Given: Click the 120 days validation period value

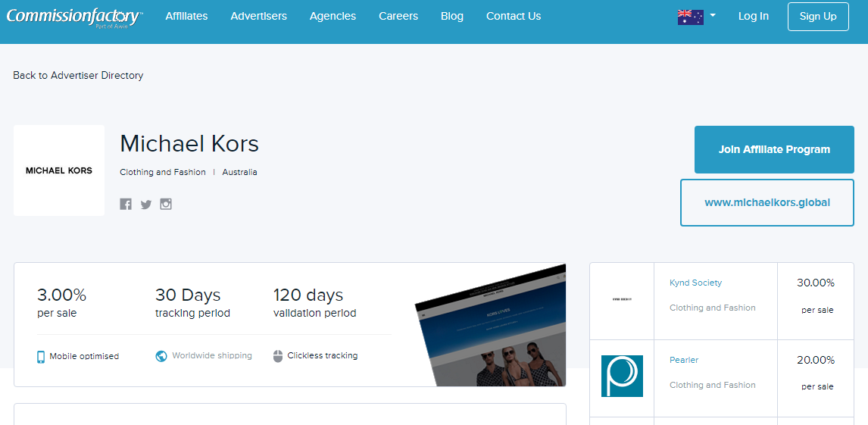Looking at the screenshot, I should [x=308, y=295].
